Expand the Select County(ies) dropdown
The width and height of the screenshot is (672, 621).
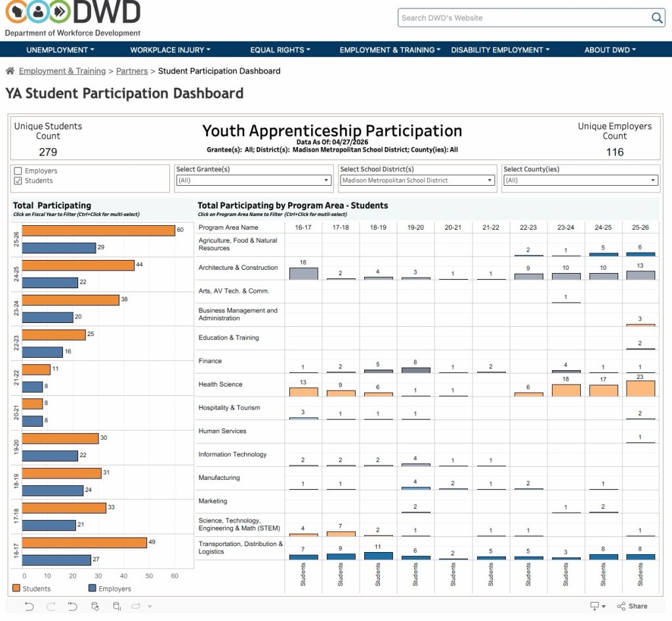click(580, 181)
